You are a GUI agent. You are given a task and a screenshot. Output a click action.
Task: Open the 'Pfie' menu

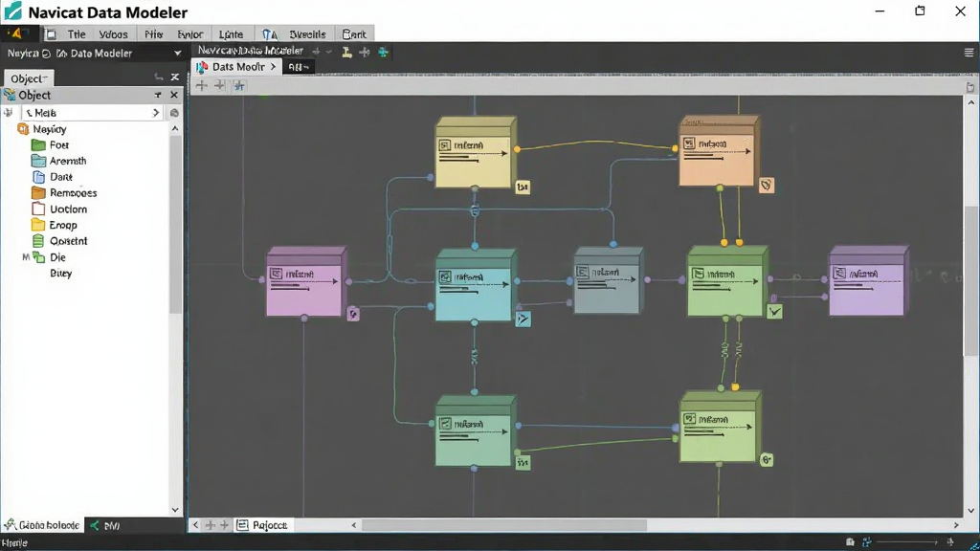154,34
